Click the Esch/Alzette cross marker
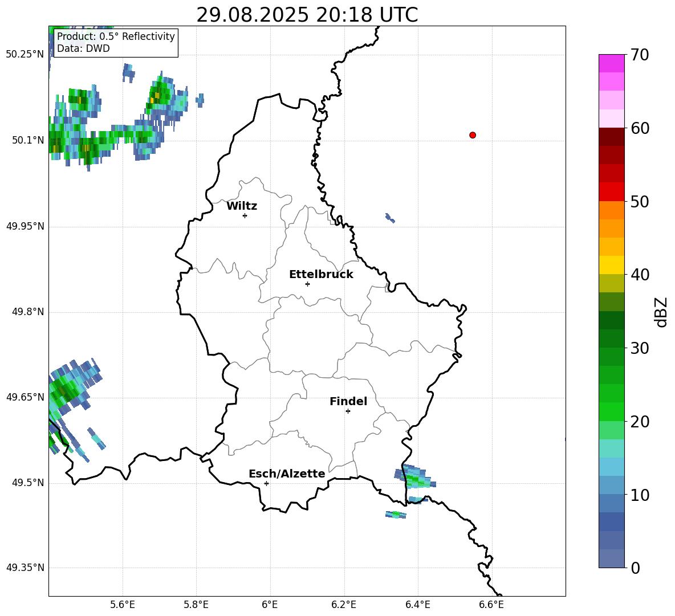 266,483
